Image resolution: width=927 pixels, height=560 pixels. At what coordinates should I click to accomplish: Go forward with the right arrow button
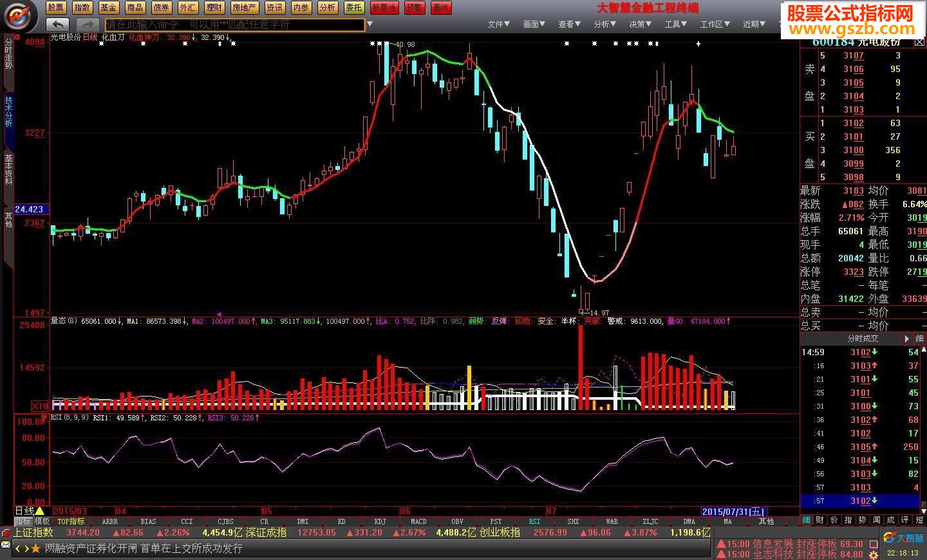coord(88,24)
